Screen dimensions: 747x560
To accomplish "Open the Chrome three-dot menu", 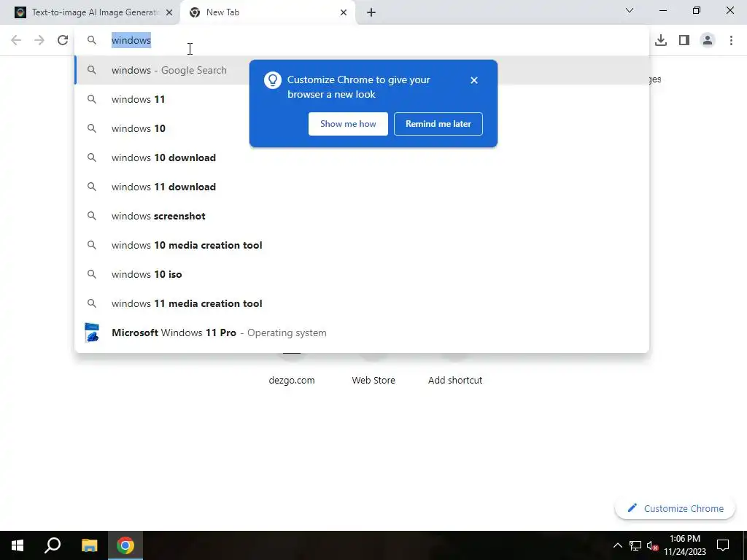I will click(731, 40).
